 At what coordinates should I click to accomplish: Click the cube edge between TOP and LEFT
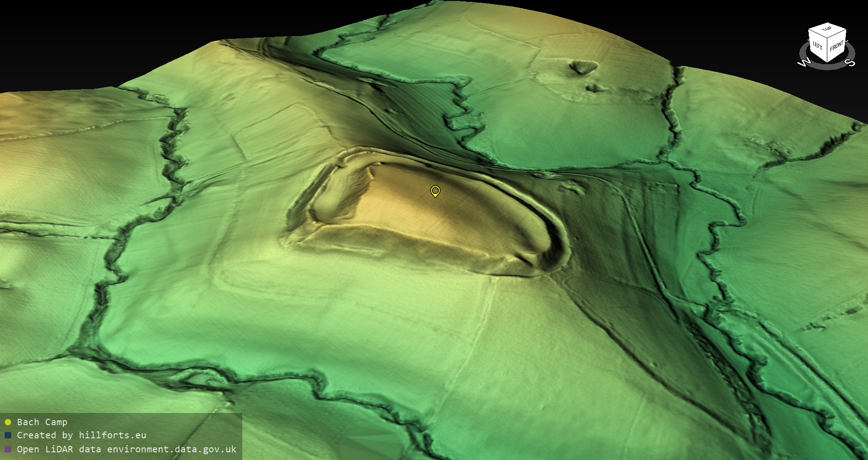[x=817, y=33]
